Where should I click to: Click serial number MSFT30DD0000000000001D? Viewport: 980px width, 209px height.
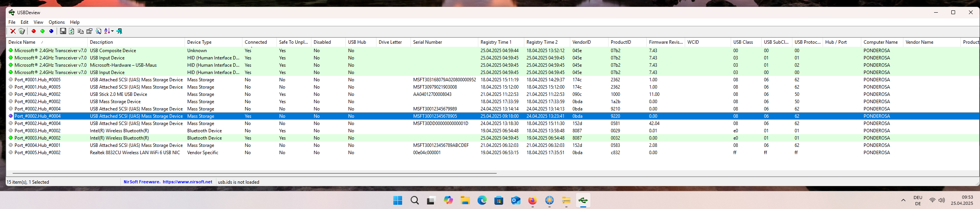pyautogui.click(x=440, y=123)
